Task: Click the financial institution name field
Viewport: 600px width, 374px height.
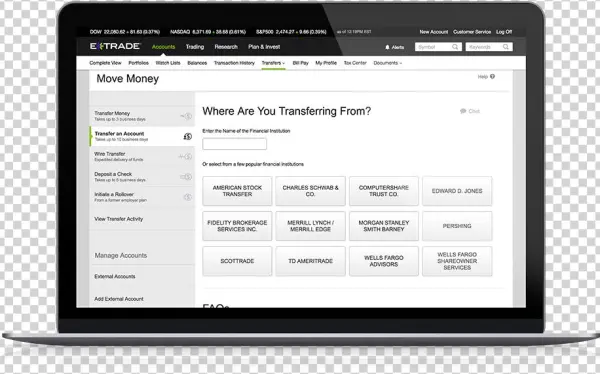Action: pyautogui.click(x=235, y=144)
